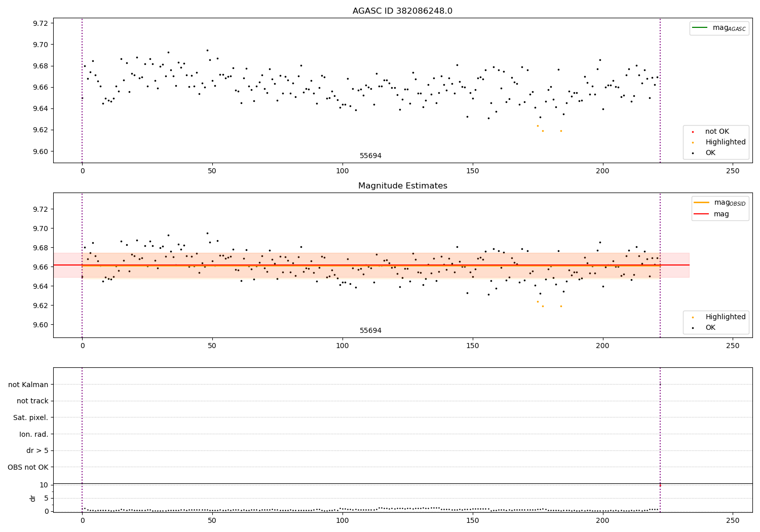Click the 'mag OBSID' legend label
This screenshot has height=532, width=760.
point(730,203)
